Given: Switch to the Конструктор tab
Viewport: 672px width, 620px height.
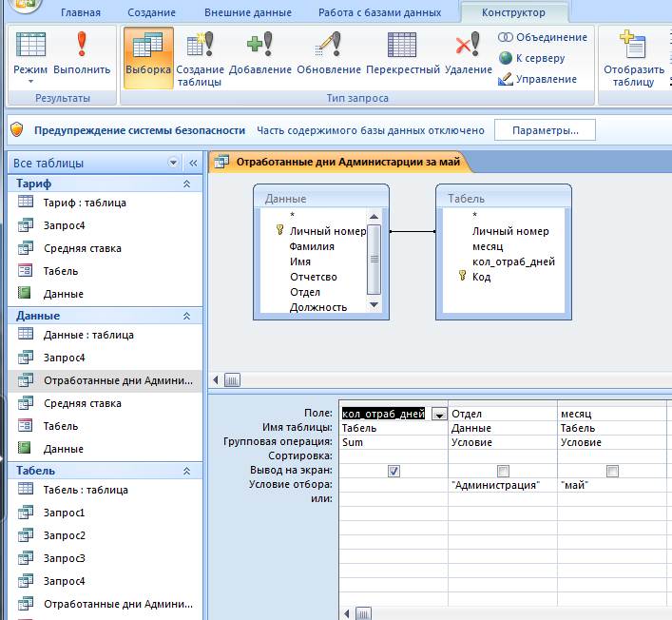Looking at the screenshot, I should pos(513,12).
